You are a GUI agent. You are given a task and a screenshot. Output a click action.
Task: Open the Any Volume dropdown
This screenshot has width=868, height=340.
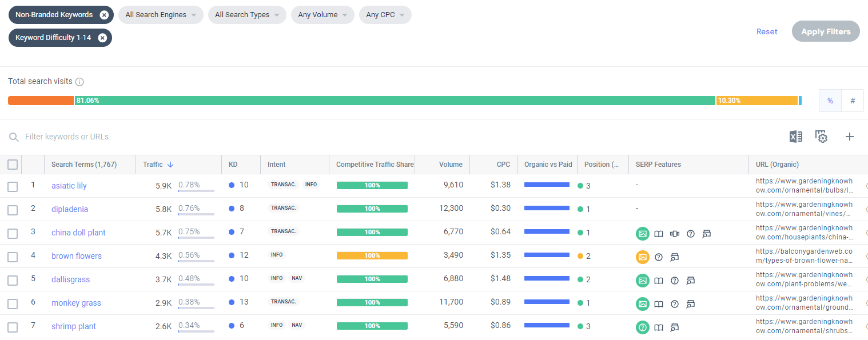pyautogui.click(x=322, y=15)
